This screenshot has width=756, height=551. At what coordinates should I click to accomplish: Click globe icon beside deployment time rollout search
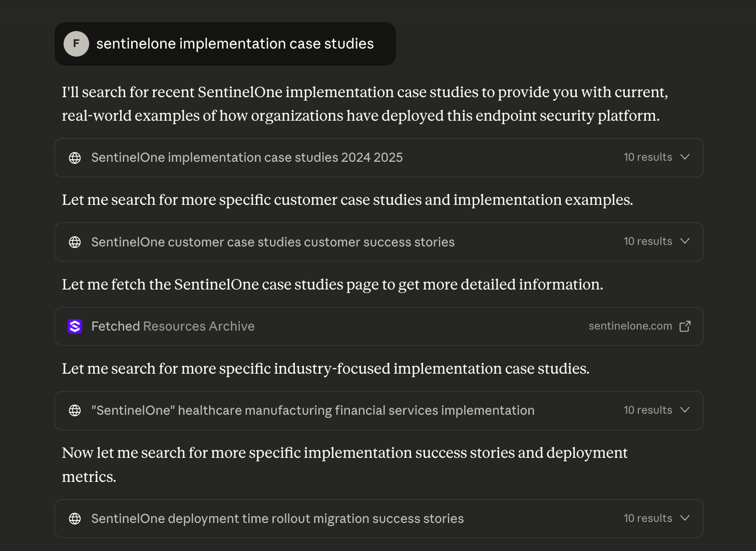pos(75,518)
